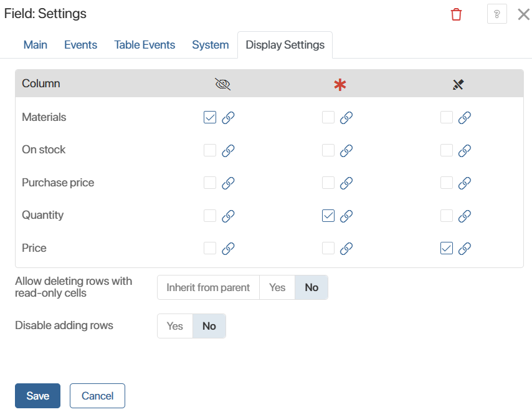Screen dimensions: 532x412
Task: Check the Purchase price read-only checkbox
Action: pos(447,183)
